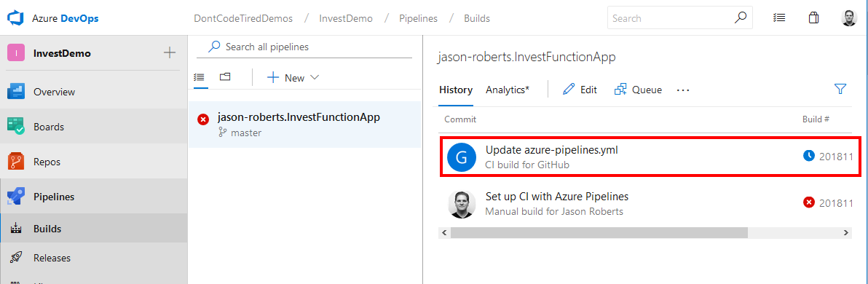Focus the top Search box
The width and height of the screenshot is (868, 284).
coord(680,17)
